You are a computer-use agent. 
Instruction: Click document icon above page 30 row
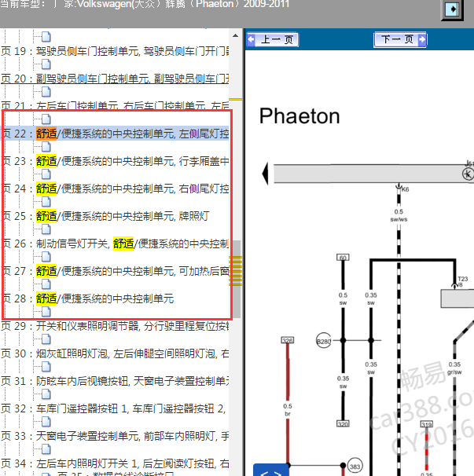coord(46,339)
